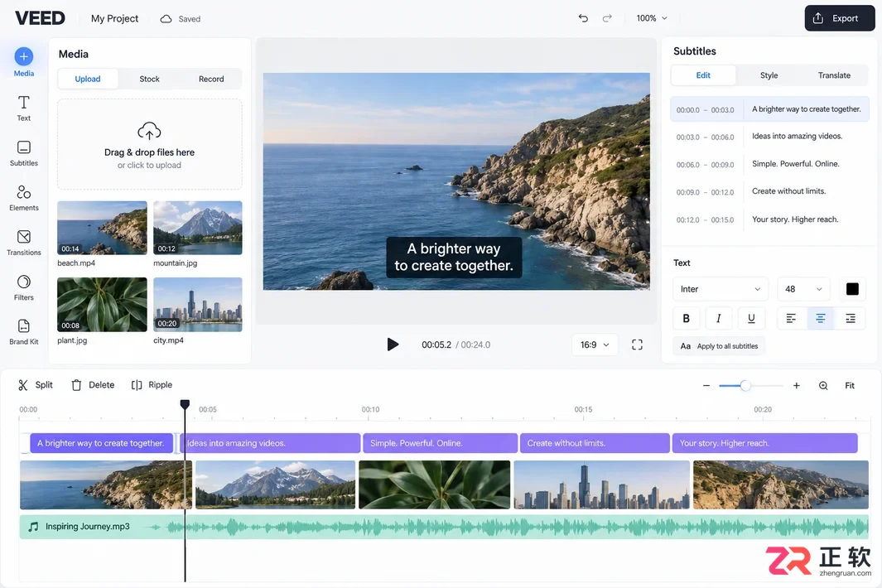The image size is (882, 588).
Task: Select the "Simple. Powerful. Online." timeline subtitle clip
Action: tap(440, 443)
